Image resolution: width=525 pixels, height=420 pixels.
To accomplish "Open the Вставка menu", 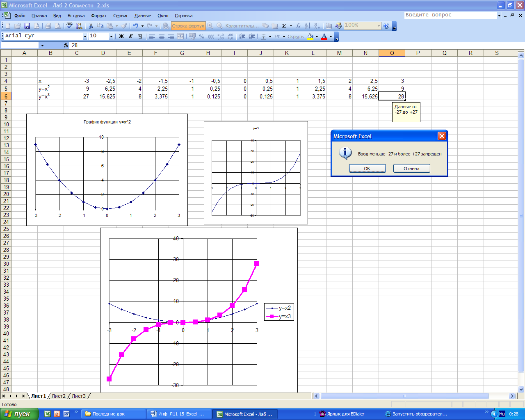I will coord(76,16).
